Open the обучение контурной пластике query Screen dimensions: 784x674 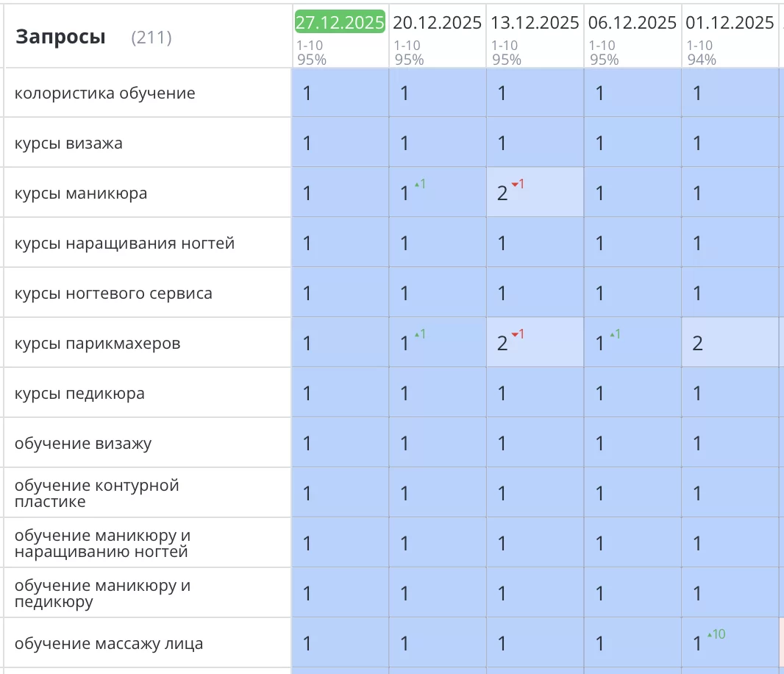[x=96, y=493]
